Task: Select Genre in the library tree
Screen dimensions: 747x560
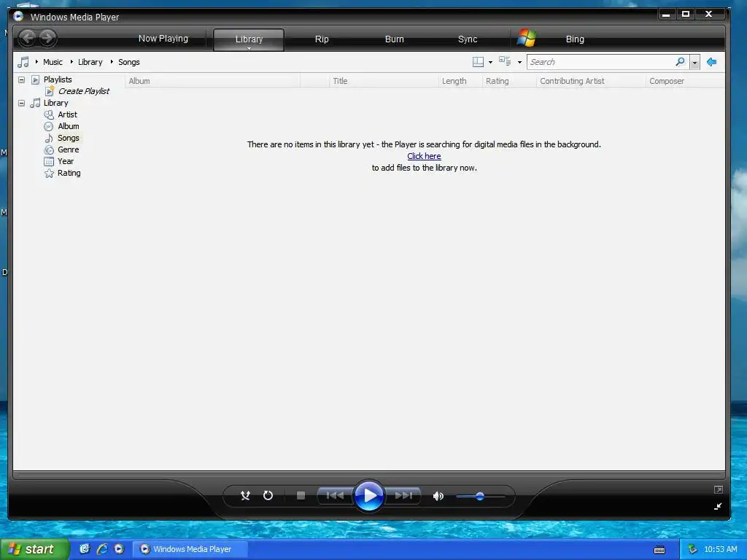Action: [68, 149]
